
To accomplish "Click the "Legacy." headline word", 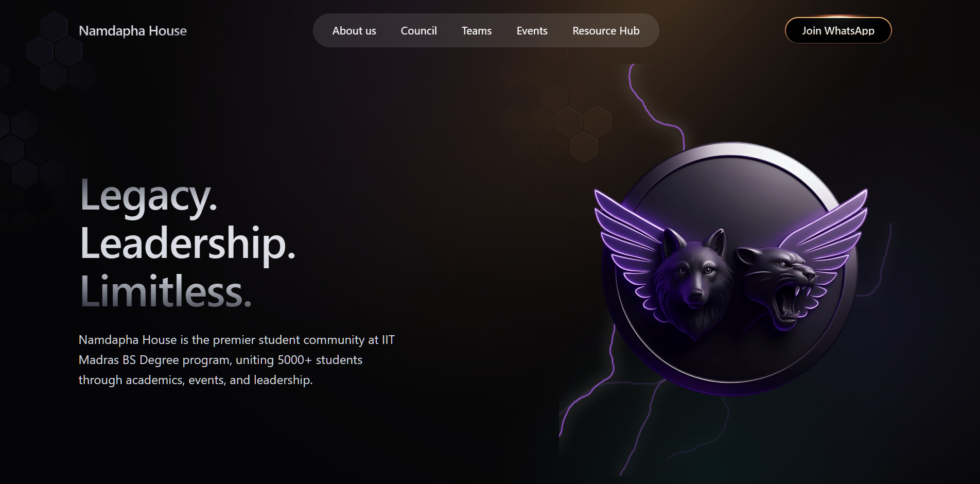I will coord(148,196).
